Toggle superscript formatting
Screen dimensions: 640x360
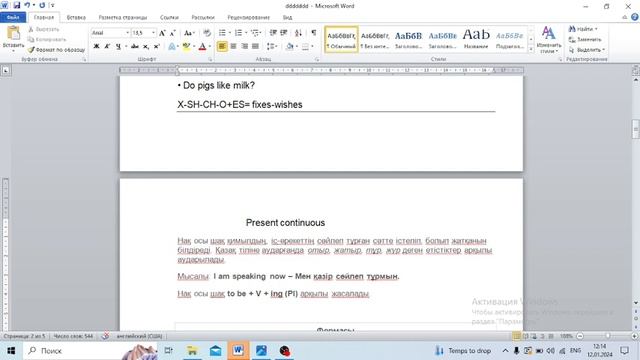[156, 47]
